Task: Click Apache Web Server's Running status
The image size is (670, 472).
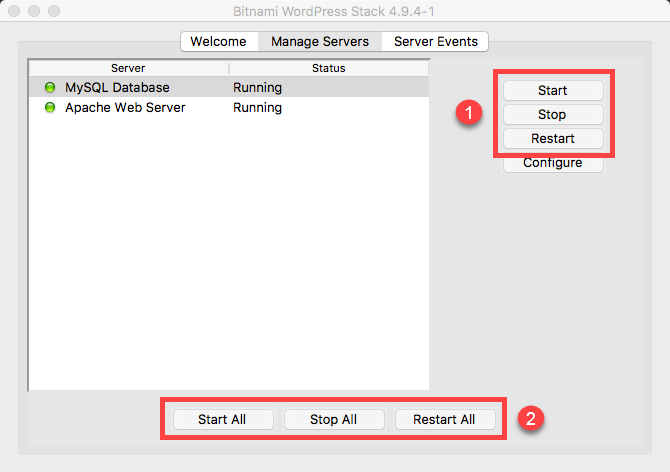Action: coord(257,108)
